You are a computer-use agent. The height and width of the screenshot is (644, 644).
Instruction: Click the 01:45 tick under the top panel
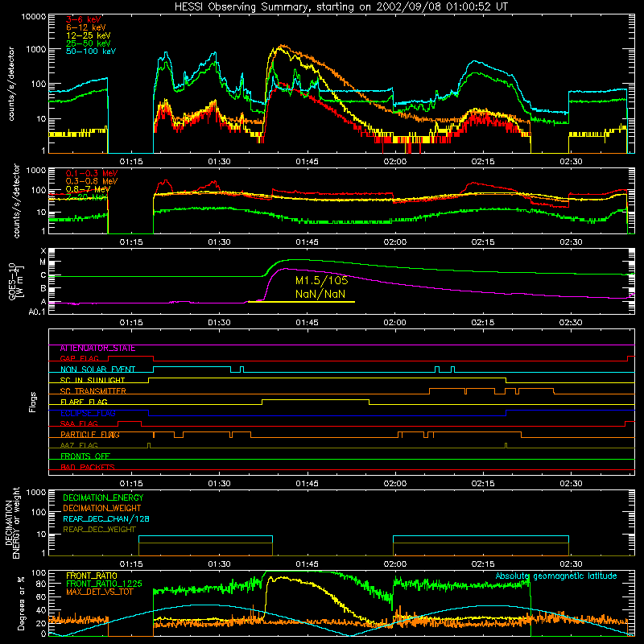coord(308,162)
